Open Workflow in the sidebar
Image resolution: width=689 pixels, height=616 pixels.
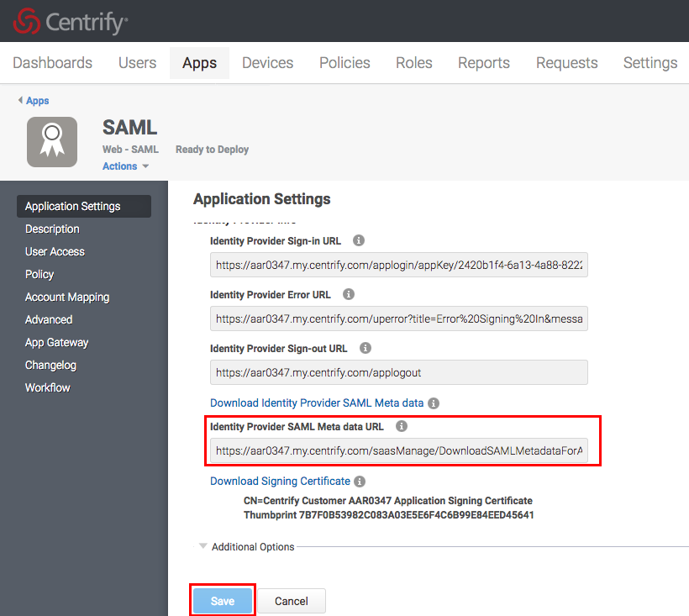point(47,387)
